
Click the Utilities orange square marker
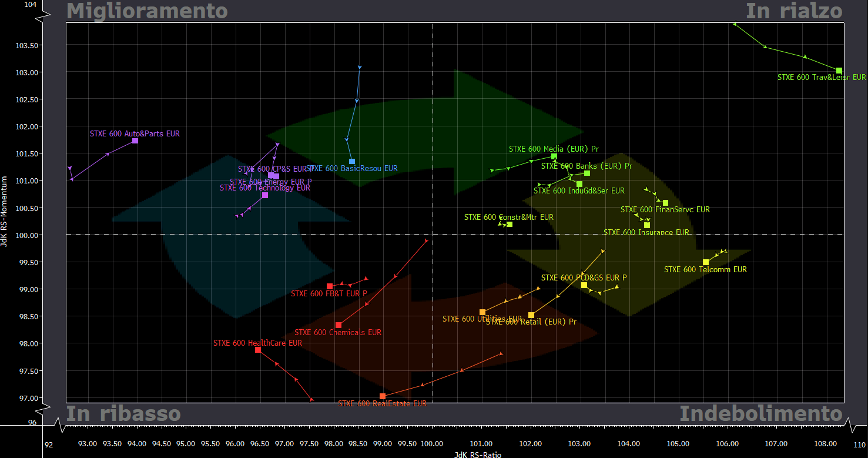482,312
